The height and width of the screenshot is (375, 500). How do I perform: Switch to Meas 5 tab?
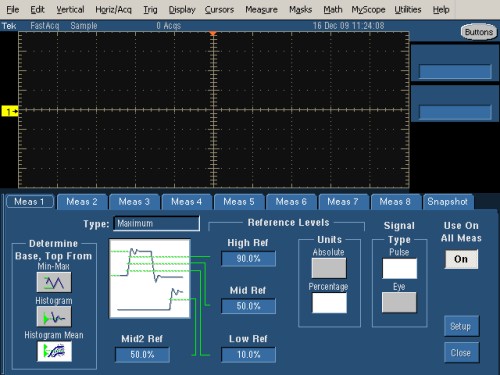click(239, 202)
